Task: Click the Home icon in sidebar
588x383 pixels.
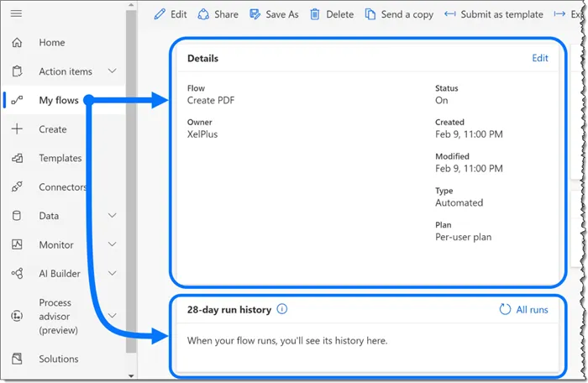Action: point(17,43)
